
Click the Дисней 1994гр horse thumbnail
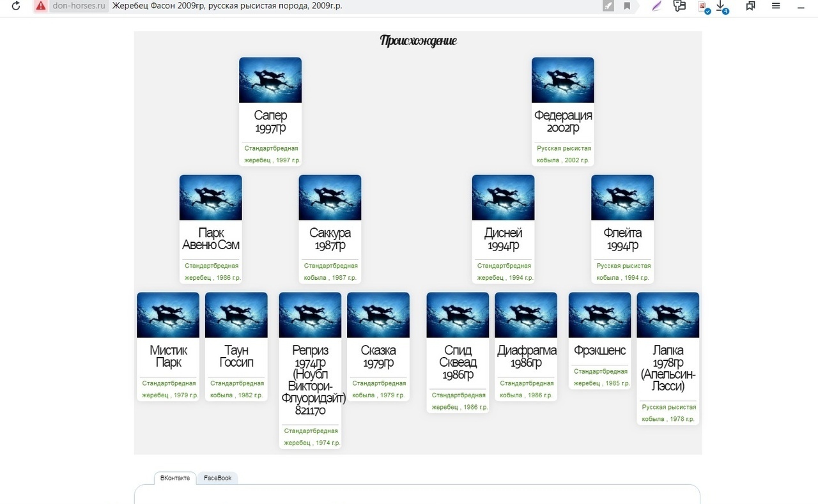coord(503,197)
